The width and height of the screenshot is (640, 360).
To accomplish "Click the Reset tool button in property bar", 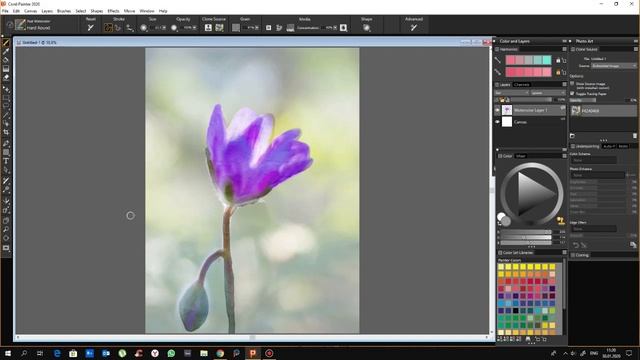I will point(91,28).
